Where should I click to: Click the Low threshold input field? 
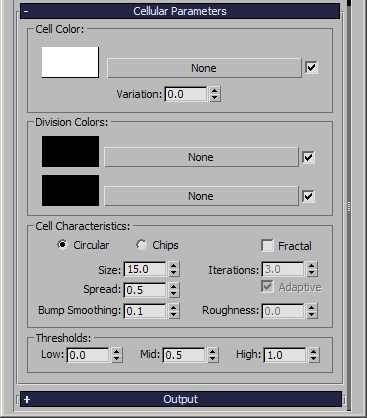88,355
